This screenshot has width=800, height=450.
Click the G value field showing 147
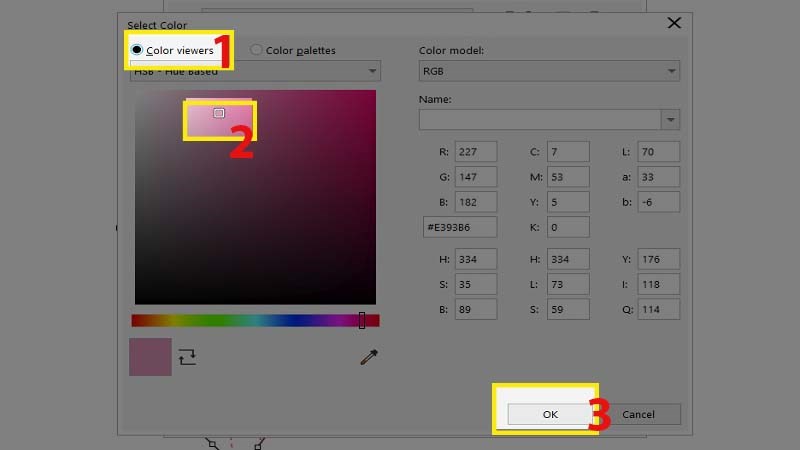(475, 178)
